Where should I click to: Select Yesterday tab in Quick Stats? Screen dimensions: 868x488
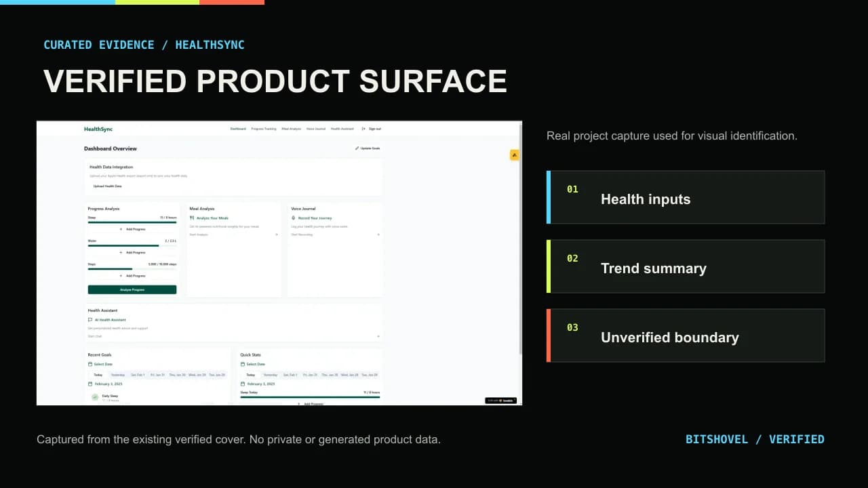[x=271, y=375]
